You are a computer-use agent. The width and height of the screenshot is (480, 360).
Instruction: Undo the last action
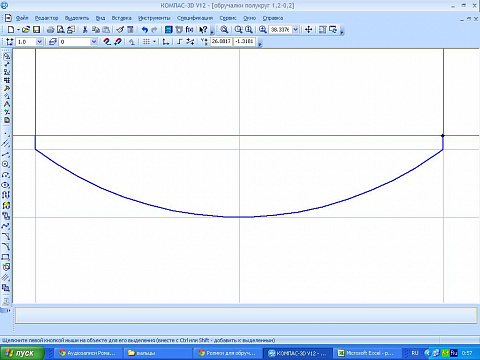click(144, 30)
